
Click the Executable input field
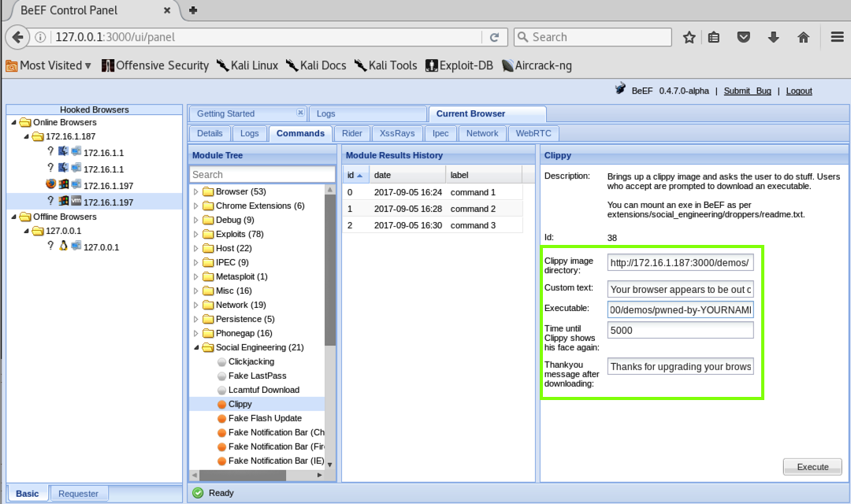[681, 309]
